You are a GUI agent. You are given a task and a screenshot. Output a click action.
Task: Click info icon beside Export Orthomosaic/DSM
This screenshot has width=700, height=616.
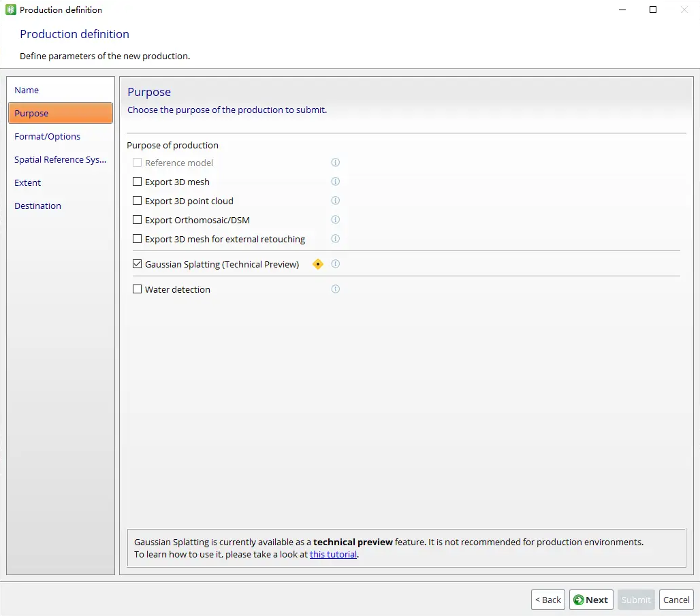coord(335,220)
